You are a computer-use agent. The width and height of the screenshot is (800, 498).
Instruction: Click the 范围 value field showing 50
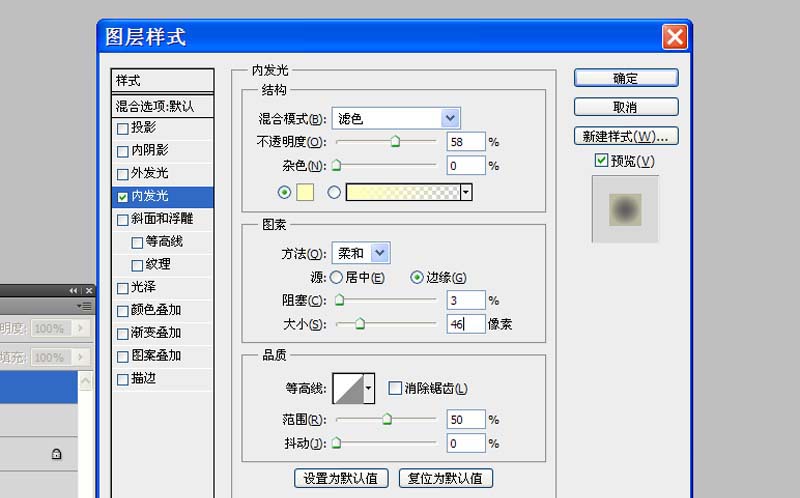coord(466,419)
